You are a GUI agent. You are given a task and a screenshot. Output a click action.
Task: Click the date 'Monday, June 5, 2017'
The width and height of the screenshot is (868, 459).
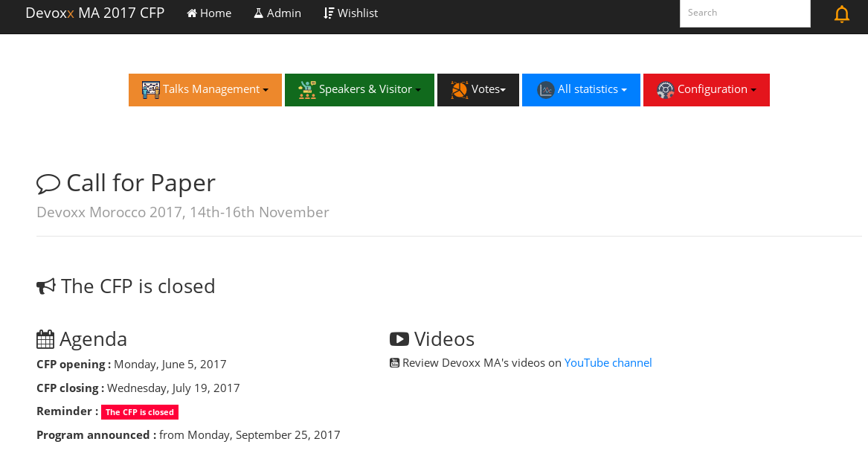[170, 365]
